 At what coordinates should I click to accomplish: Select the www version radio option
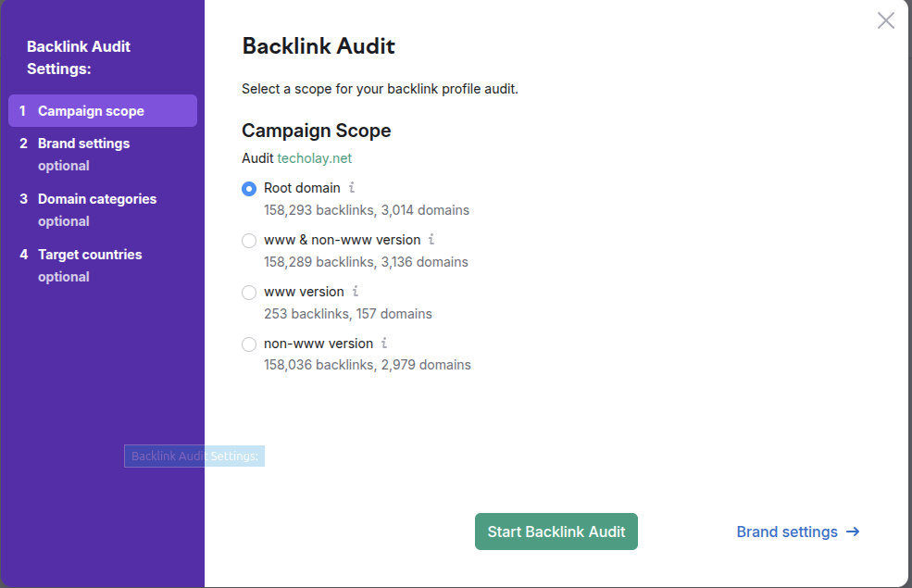click(249, 292)
